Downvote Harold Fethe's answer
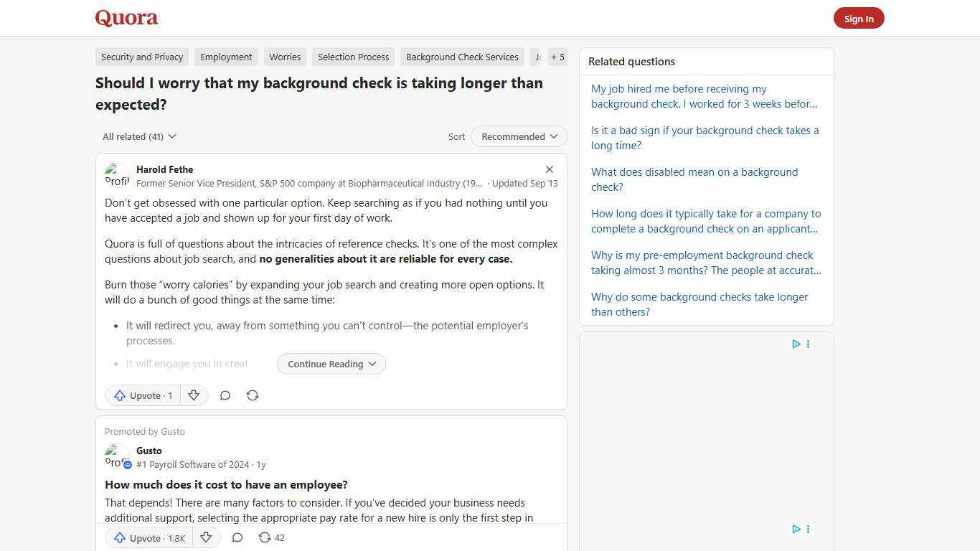Viewport: 980px width, 551px height. [x=194, y=395]
